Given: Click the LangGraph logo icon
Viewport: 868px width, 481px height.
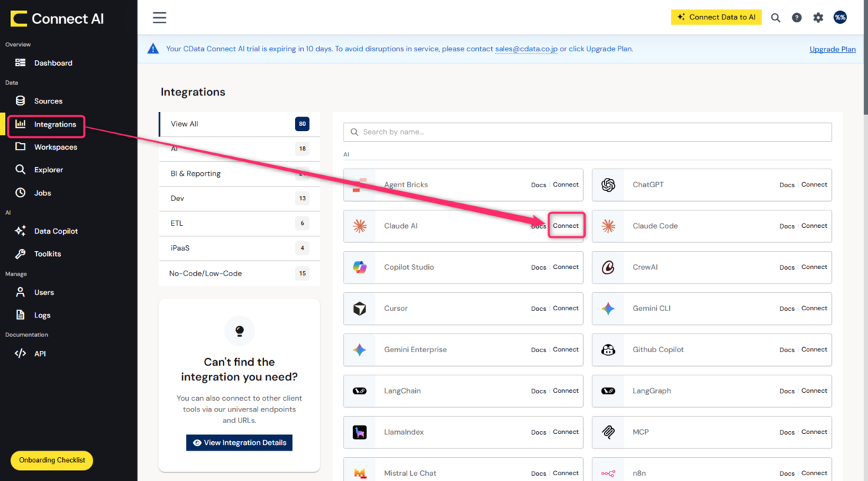Looking at the screenshot, I should pyautogui.click(x=608, y=391).
